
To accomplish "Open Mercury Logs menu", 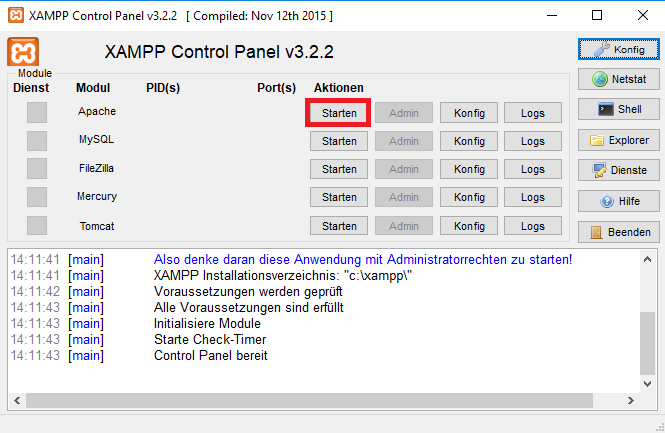I will (533, 197).
